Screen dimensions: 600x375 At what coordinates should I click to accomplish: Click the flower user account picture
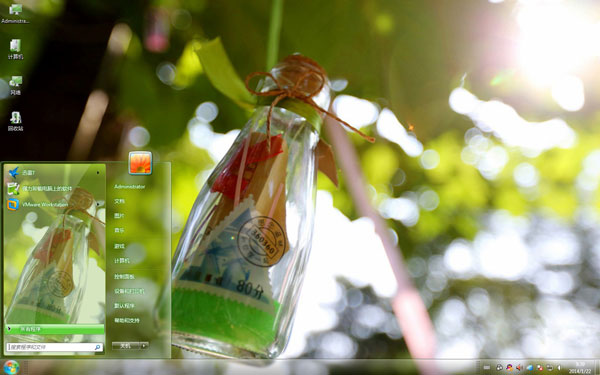click(x=140, y=163)
